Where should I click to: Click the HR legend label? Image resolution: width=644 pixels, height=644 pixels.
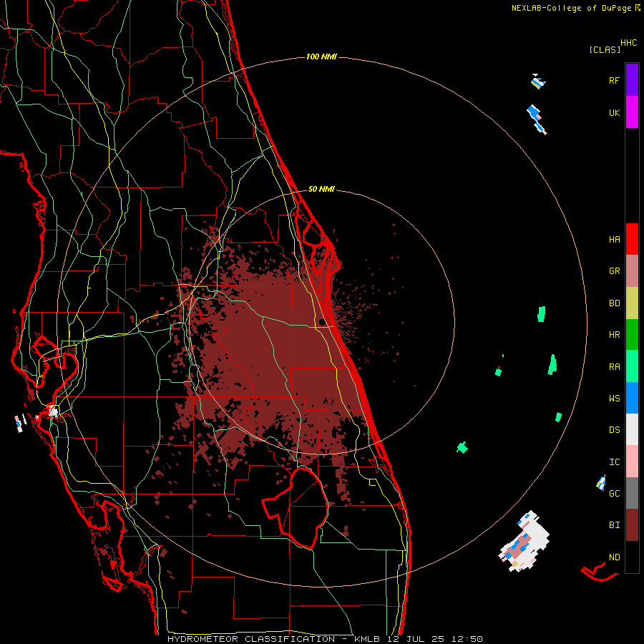[614, 335]
